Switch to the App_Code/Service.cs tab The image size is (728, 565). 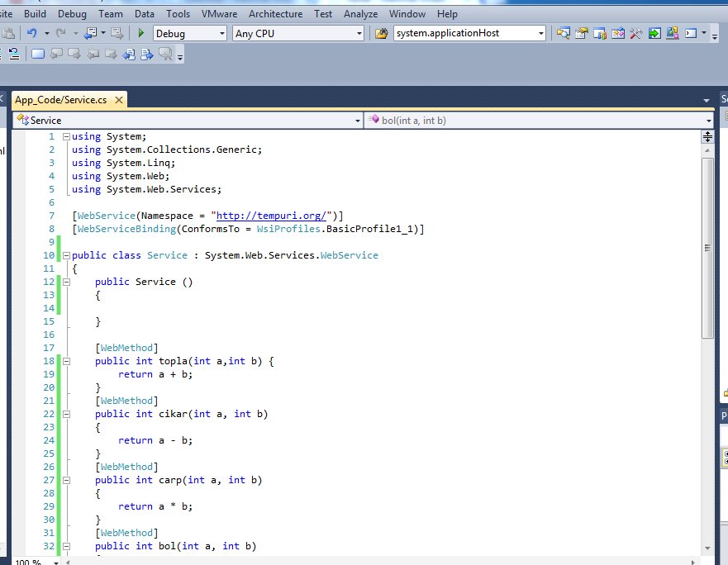tap(60, 100)
